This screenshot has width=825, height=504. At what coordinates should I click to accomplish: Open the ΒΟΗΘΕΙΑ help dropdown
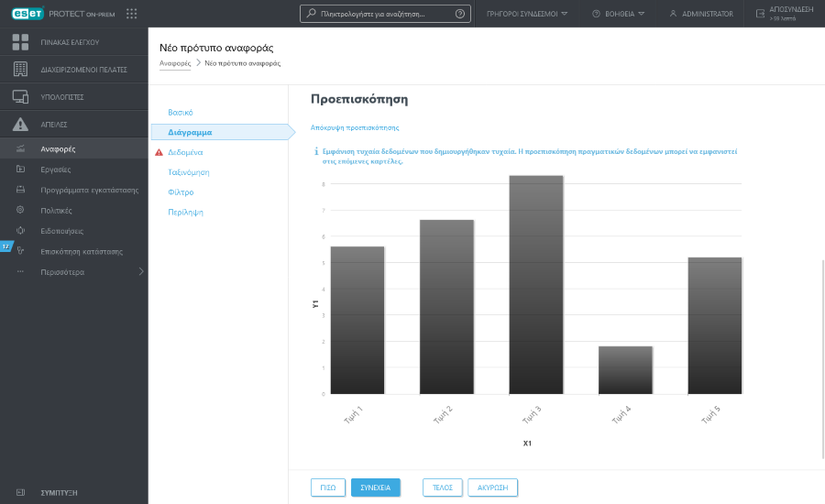(x=619, y=14)
